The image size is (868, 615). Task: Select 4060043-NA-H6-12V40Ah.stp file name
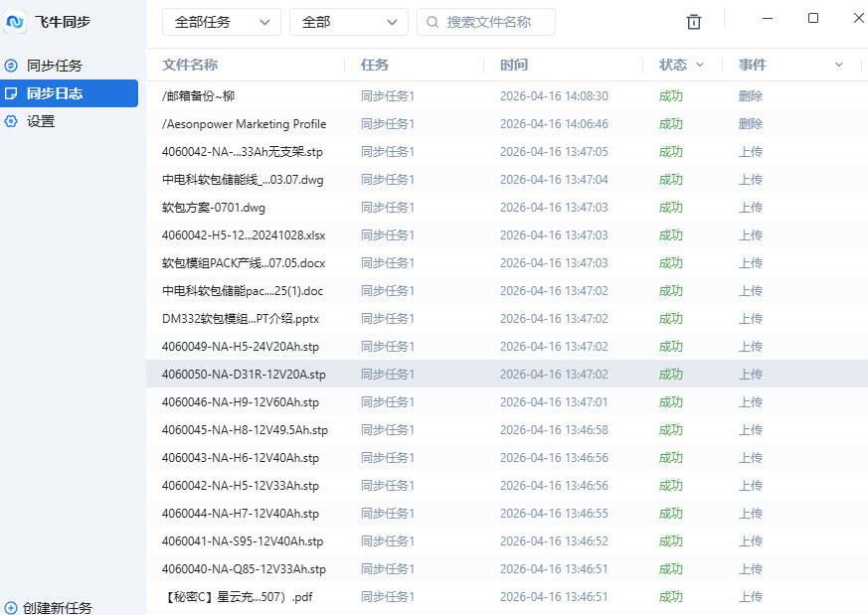241,458
